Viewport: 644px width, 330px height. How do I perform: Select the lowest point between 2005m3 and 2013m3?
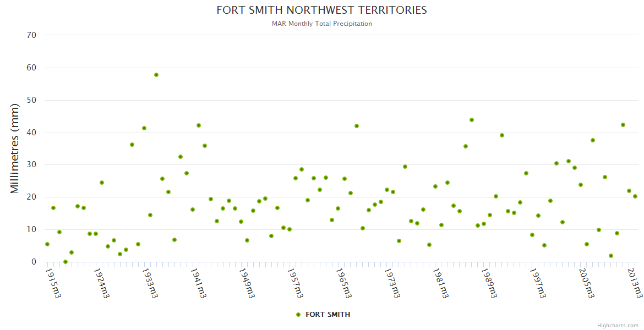click(611, 256)
